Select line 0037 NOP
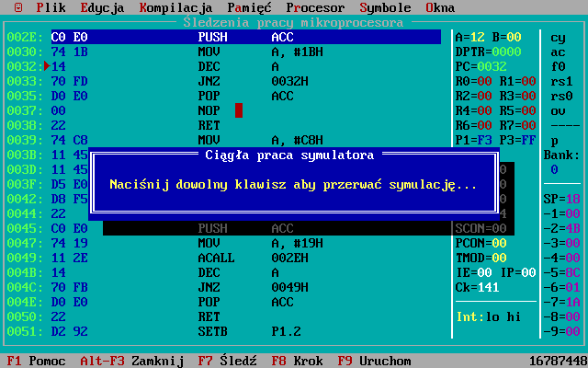Screen dimensions: 588x368 [x=223, y=110]
